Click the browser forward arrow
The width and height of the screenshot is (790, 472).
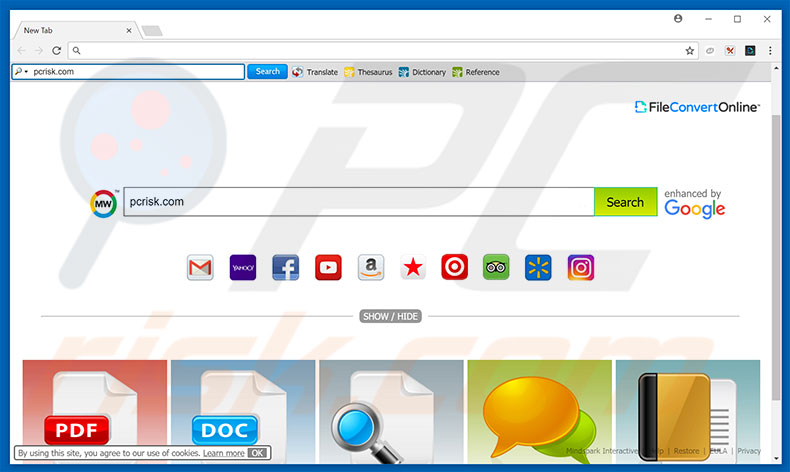(x=39, y=50)
